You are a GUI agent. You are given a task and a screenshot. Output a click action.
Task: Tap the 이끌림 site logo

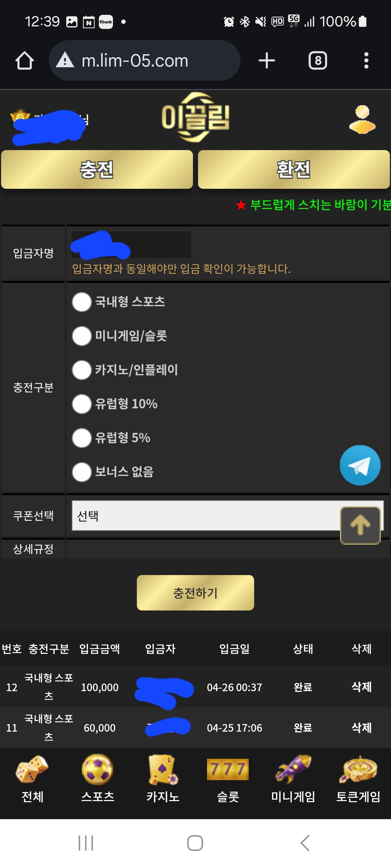pyautogui.click(x=195, y=118)
